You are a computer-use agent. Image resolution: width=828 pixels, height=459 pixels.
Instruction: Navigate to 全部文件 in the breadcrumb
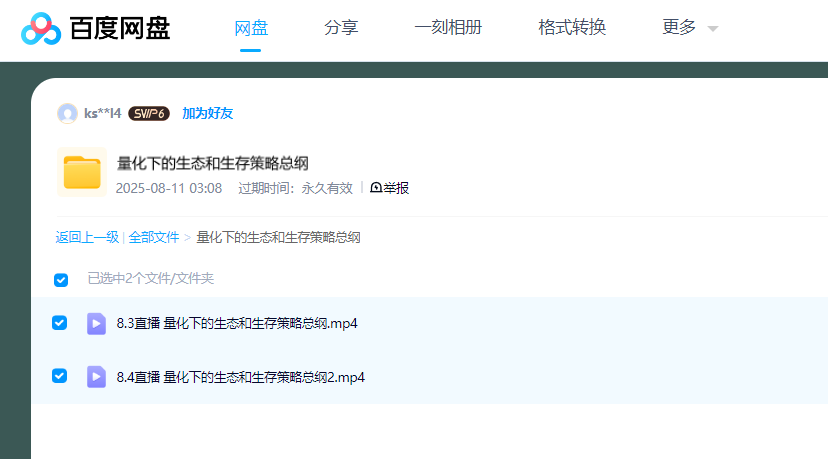point(154,237)
